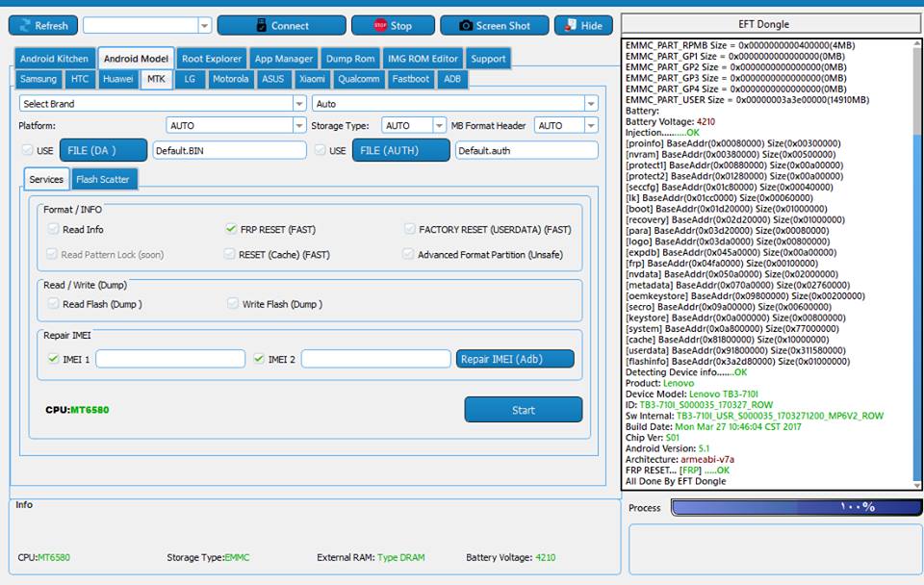Click the FILE (AUTH) button

(400, 150)
